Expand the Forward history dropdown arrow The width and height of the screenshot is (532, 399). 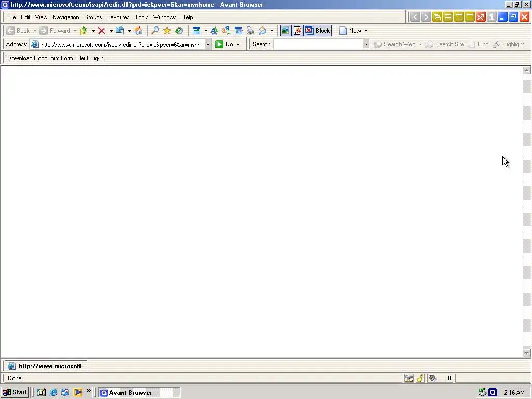[x=75, y=31]
